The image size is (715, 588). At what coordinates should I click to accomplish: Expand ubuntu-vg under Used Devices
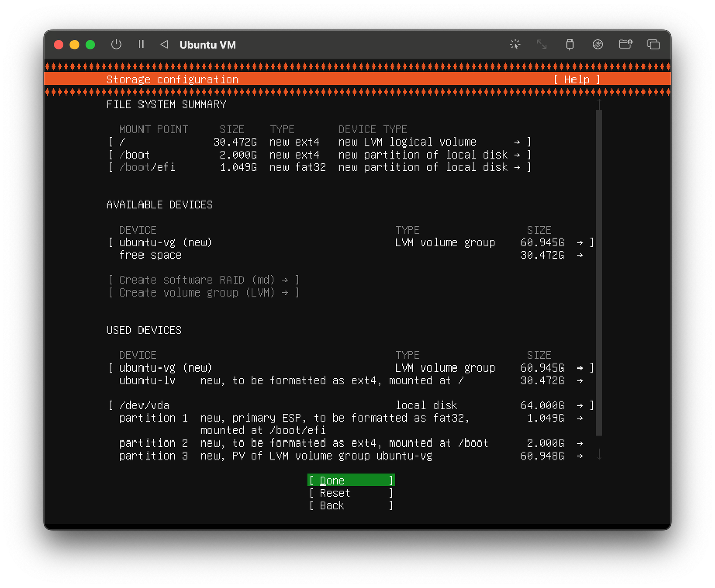(x=351, y=367)
